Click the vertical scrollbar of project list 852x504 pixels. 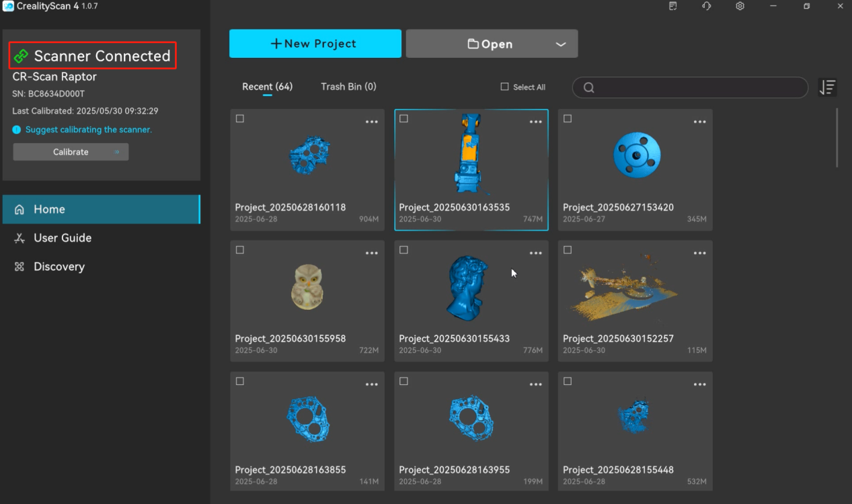837,138
